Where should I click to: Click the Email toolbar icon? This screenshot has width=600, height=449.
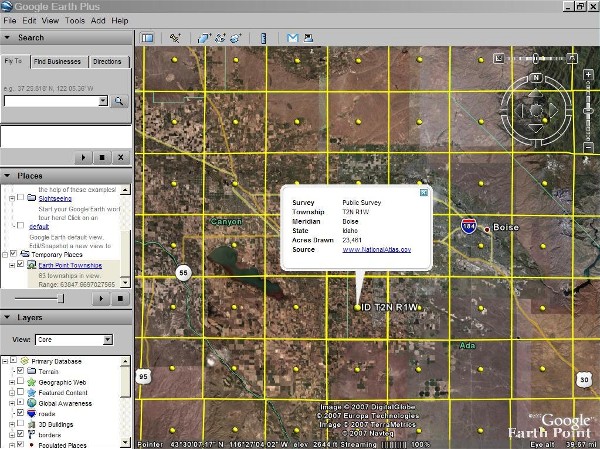(x=293, y=38)
